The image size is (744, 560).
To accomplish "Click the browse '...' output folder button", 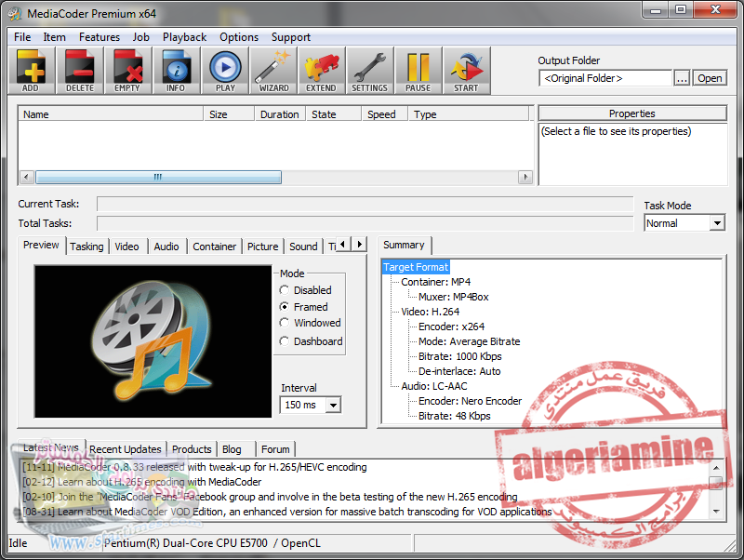I will coord(682,78).
